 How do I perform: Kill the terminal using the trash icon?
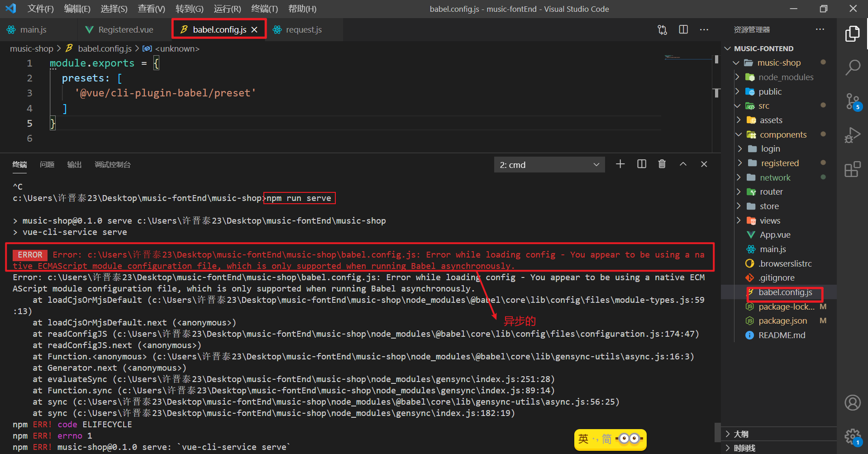(x=662, y=164)
